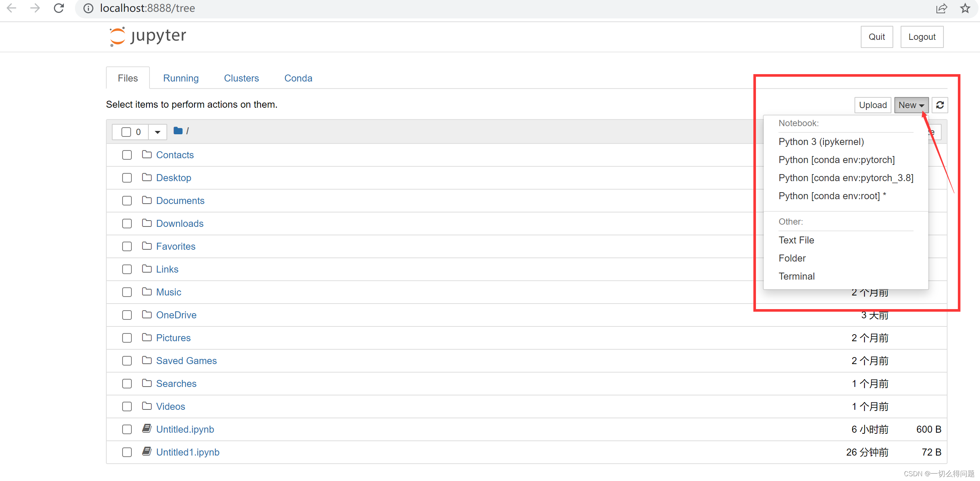Screen dimensions: 980x481
Task: Reload the browser page
Action: [x=59, y=8]
